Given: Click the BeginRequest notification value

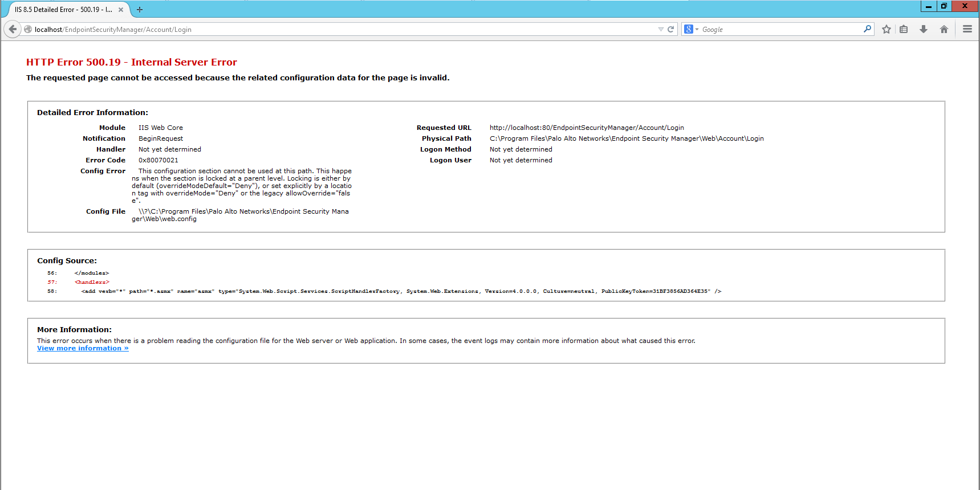Looking at the screenshot, I should click(161, 138).
